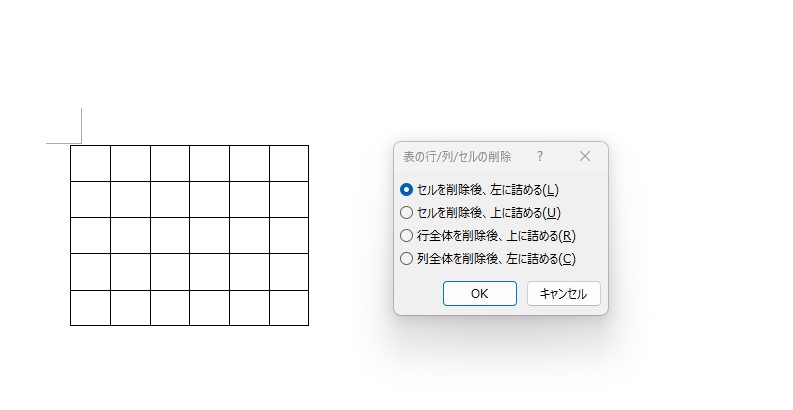Click fourth row, fifth column table cell
The width and height of the screenshot is (793, 410).
pos(249,271)
